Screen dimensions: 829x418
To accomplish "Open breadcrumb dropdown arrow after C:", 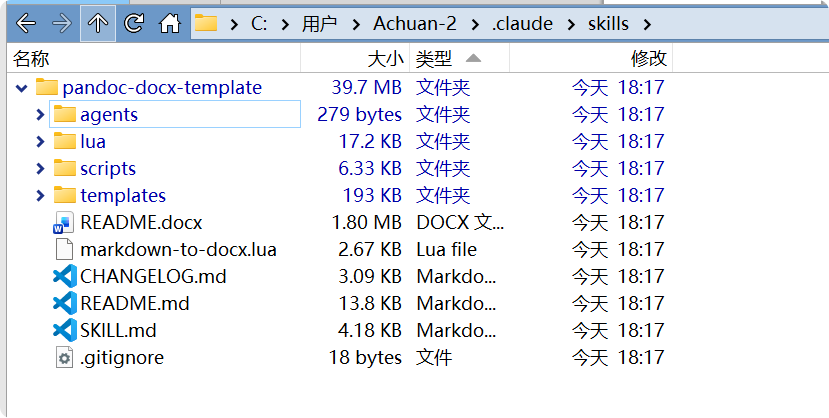I will (x=285, y=24).
